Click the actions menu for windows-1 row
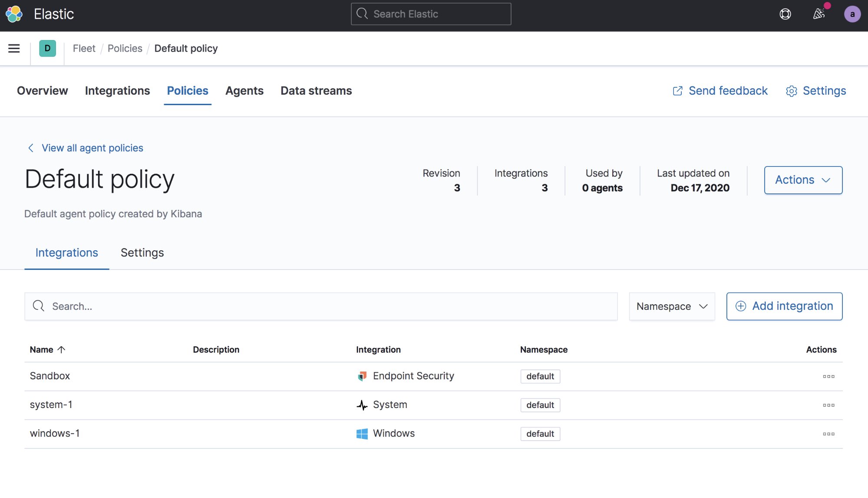 point(828,434)
